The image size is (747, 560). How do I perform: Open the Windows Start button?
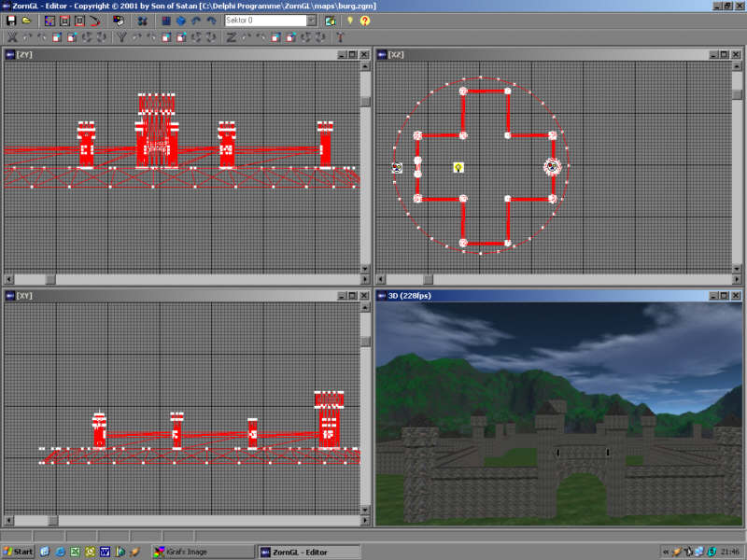19,552
